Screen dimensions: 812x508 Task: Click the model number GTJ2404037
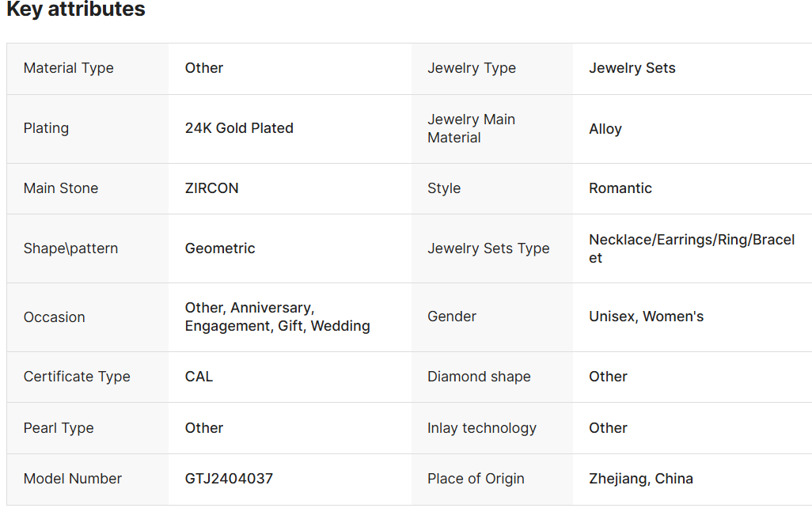tap(229, 479)
